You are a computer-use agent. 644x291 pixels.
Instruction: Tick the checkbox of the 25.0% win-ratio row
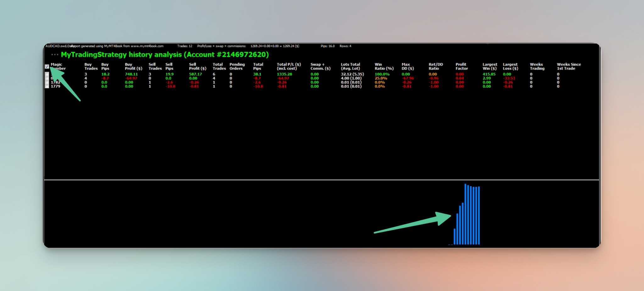pyautogui.click(x=47, y=78)
